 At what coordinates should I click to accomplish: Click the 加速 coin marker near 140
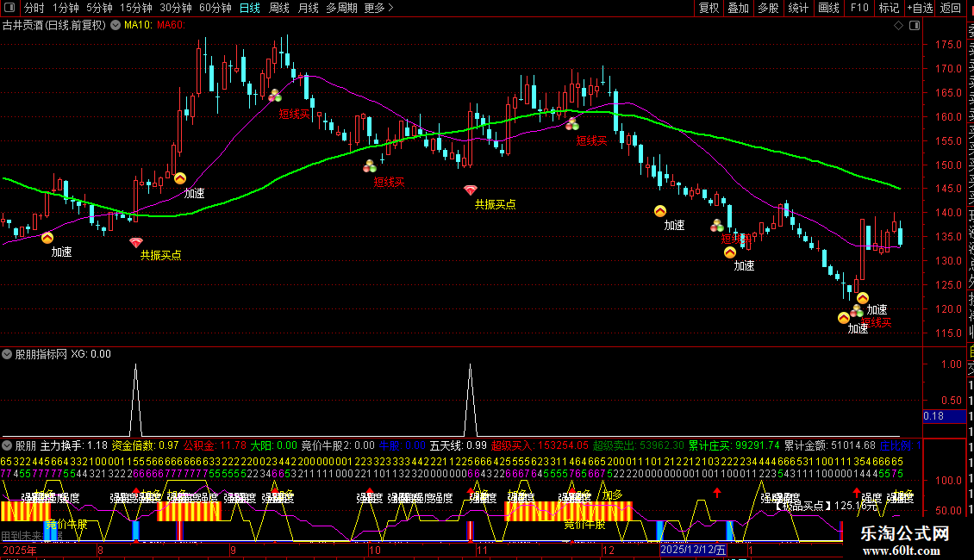(660, 212)
